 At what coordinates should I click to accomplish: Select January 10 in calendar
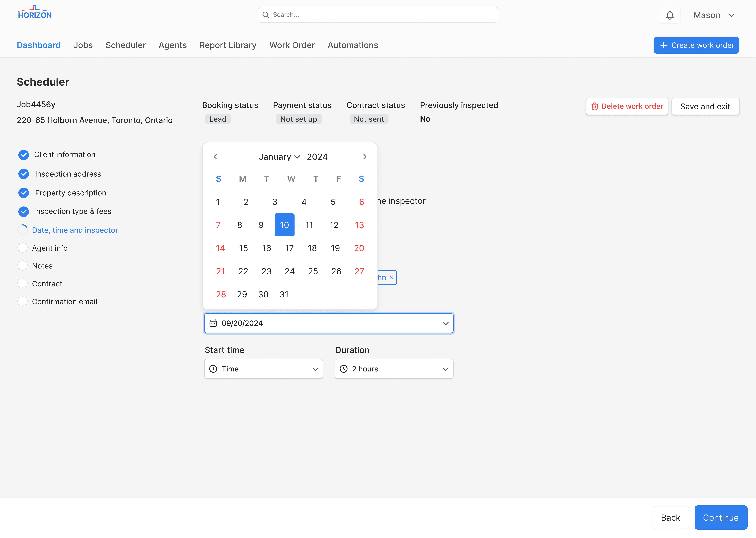point(284,225)
